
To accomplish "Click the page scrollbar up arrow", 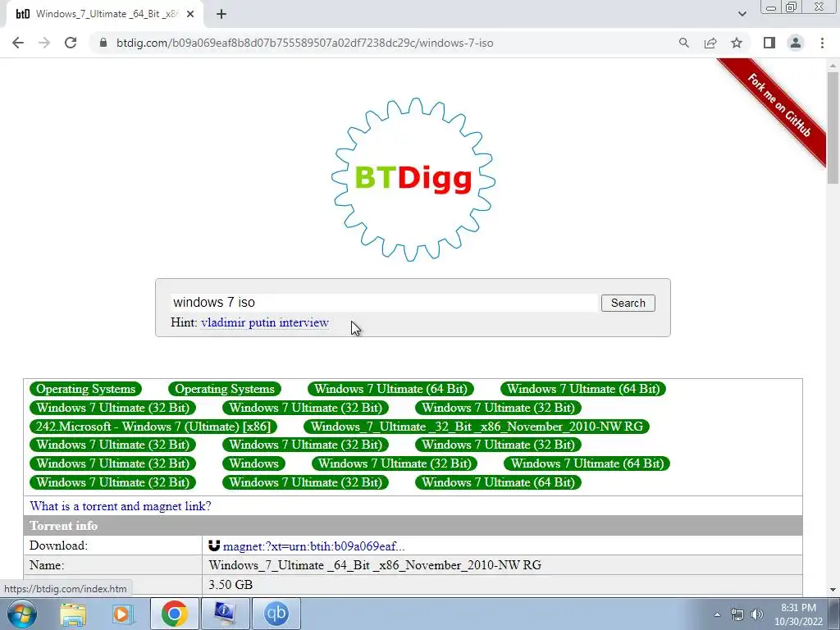I will click(x=833, y=66).
